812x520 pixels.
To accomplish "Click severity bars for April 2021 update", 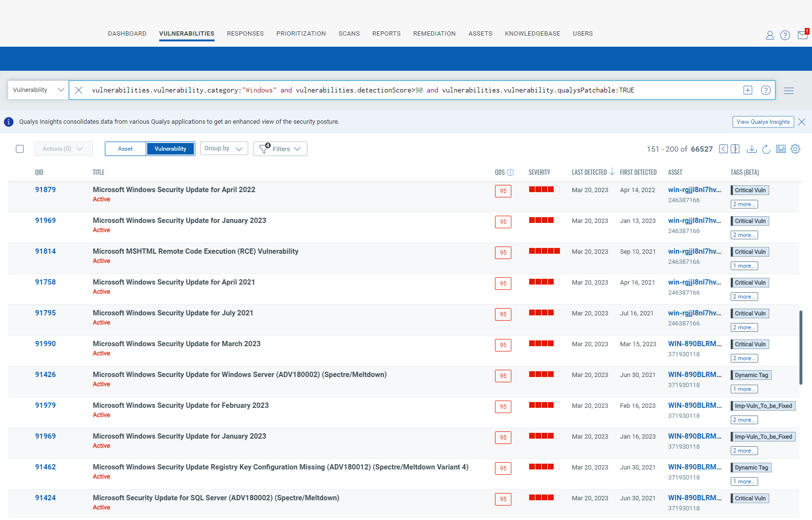I will coord(545,282).
